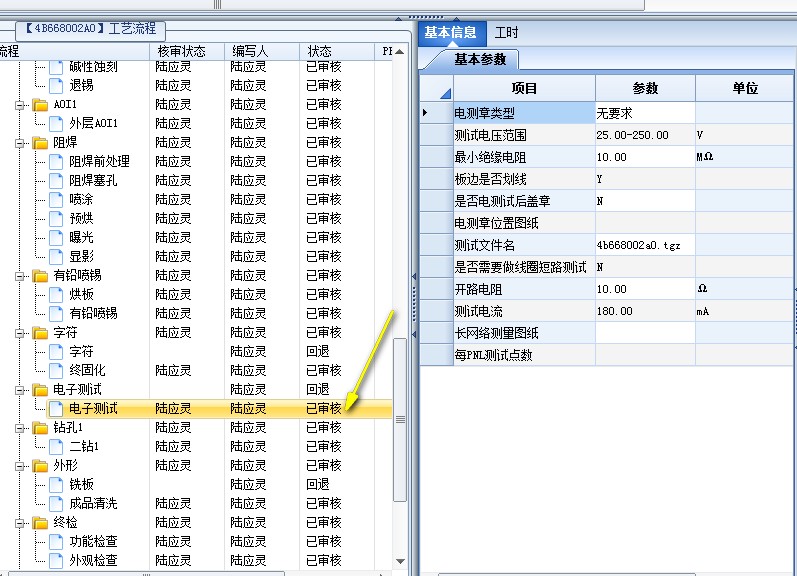Click the 项目 column header

pos(524,88)
